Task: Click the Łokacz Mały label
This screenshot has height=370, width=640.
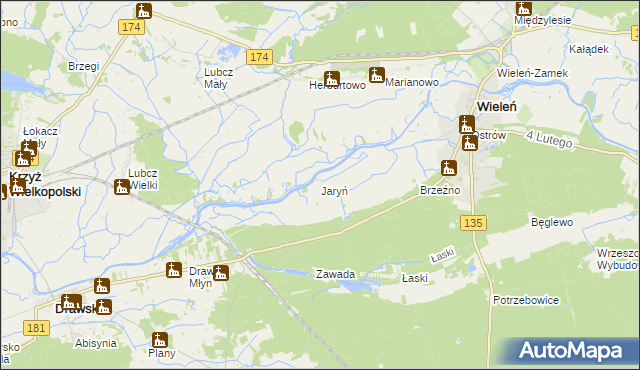Action: (x=40, y=137)
